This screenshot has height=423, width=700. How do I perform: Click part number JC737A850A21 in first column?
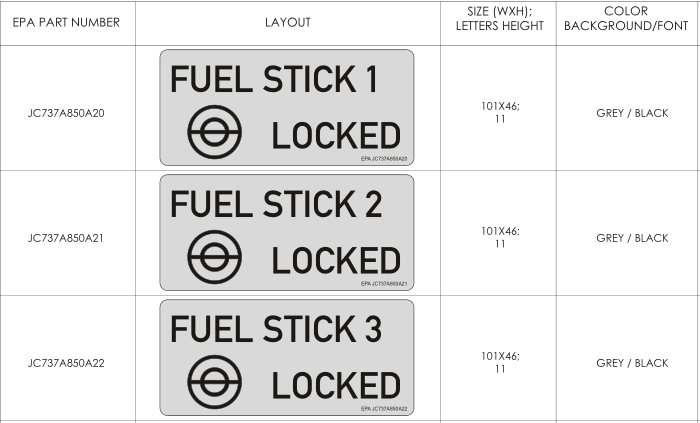click(67, 238)
